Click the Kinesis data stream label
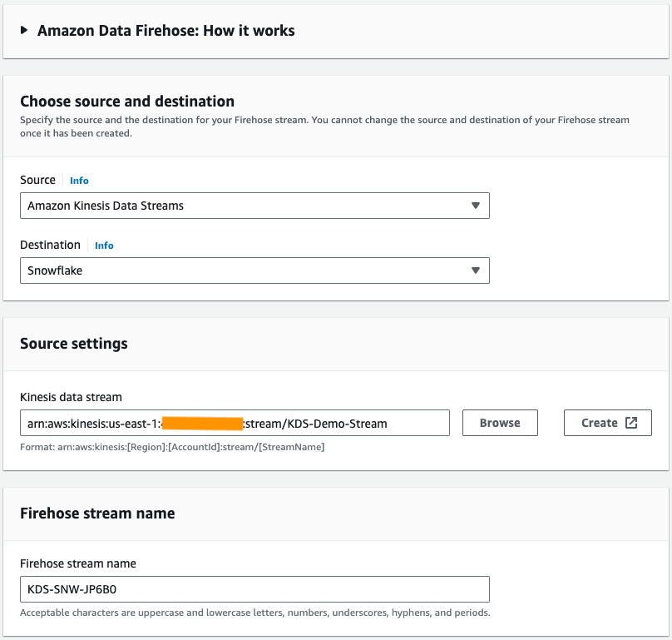Viewport: 672px width, 640px height. pyautogui.click(x=71, y=397)
